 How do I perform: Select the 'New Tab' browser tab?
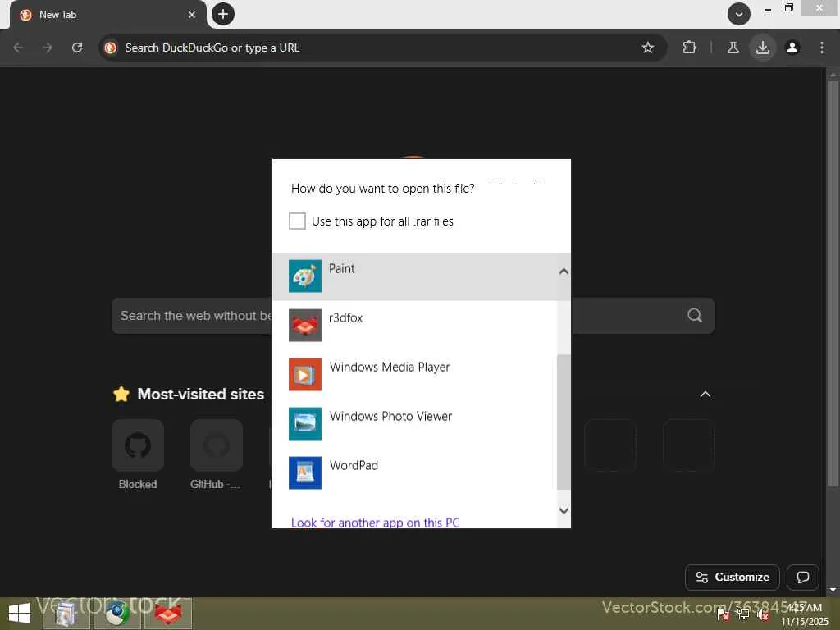point(107,15)
